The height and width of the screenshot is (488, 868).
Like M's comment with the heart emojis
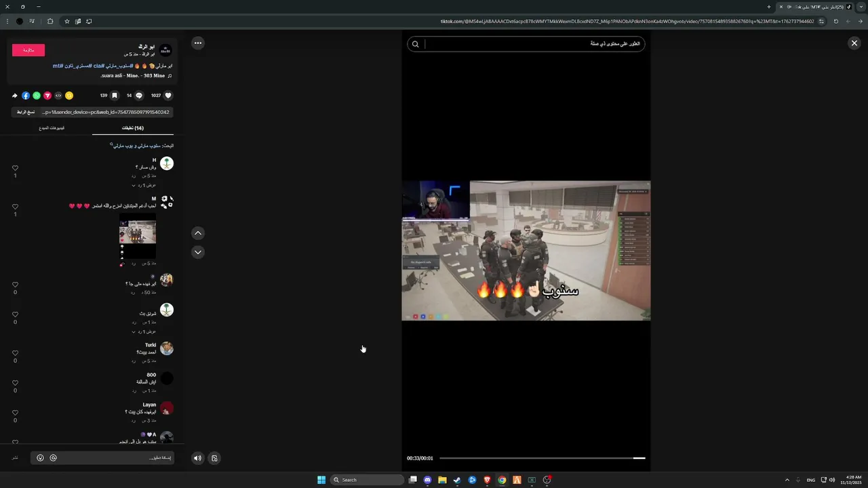(15, 207)
